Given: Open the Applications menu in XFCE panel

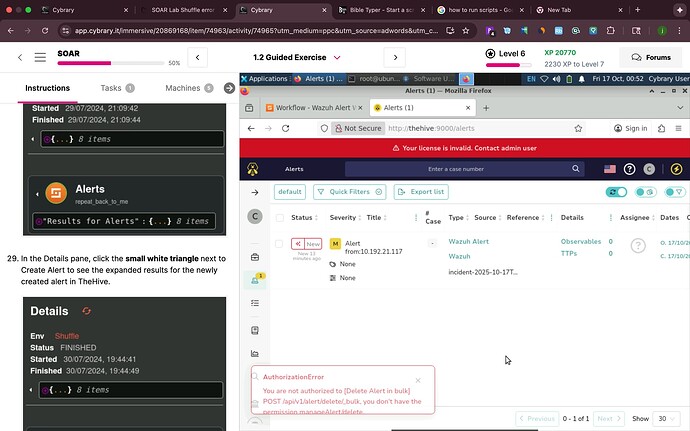Looking at the screenshot, I should coord(264,79).
